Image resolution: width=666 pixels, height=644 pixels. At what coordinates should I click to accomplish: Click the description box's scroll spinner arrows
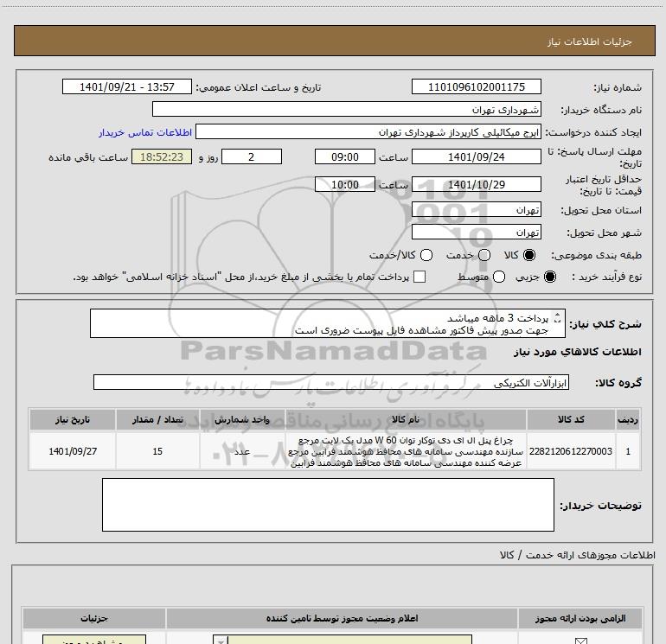[558, 317]
